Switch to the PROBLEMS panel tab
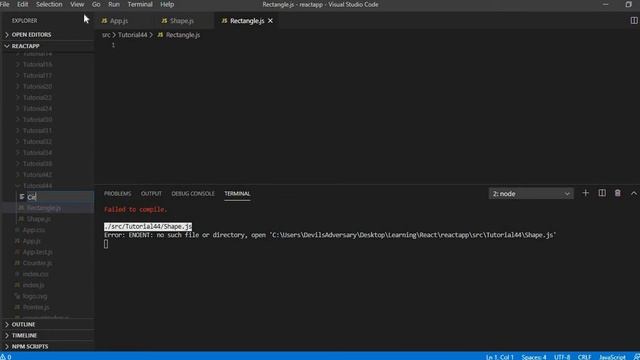The image size is (640, 360). point(118,193)
